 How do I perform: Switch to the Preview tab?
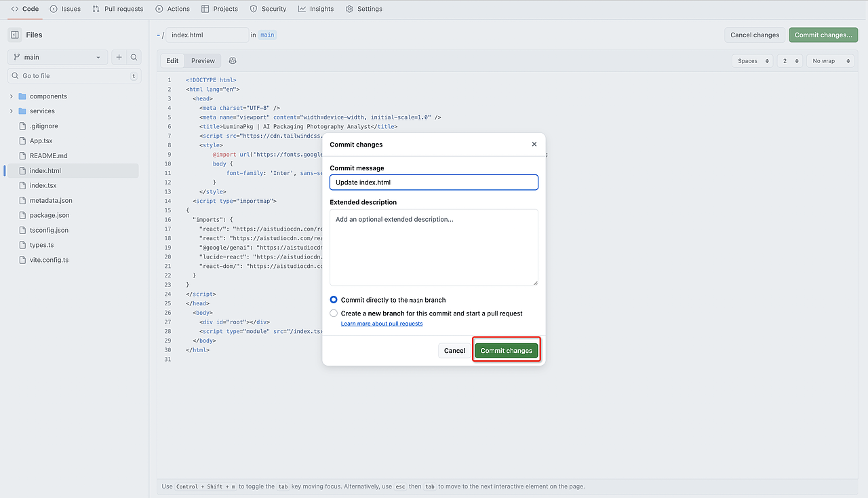pyautogui.click(x=203, y=61)
